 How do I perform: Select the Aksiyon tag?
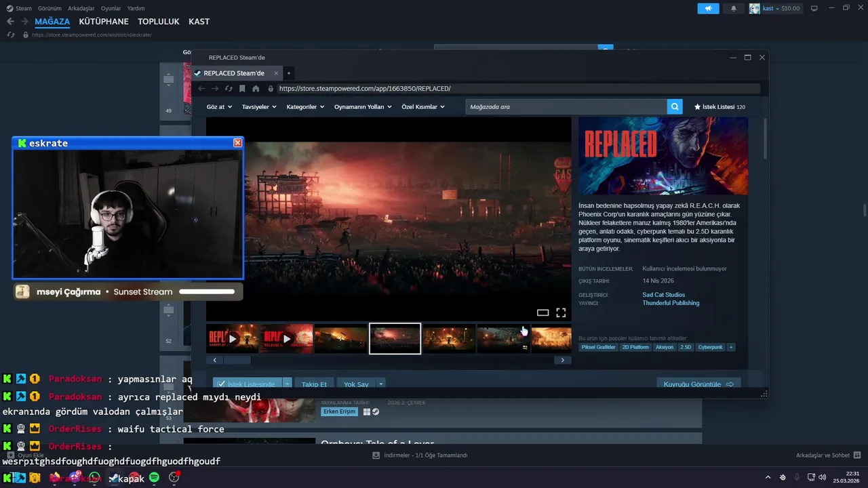tap(665, 347)
